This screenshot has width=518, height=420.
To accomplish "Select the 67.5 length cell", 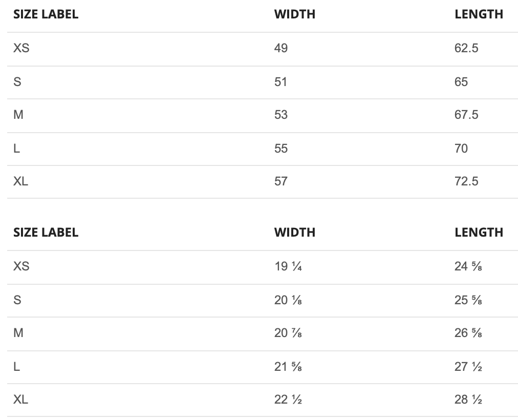I will 466,115.
